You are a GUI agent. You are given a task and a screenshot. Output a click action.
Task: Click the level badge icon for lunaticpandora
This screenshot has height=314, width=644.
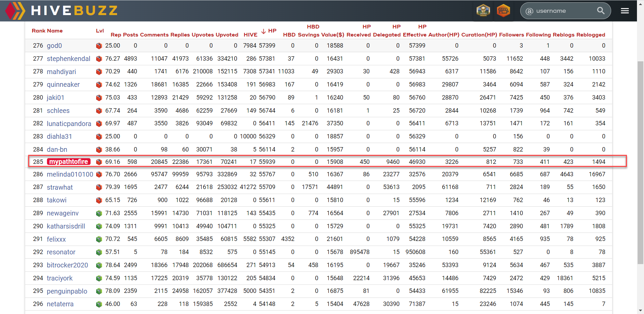point(99,123)
